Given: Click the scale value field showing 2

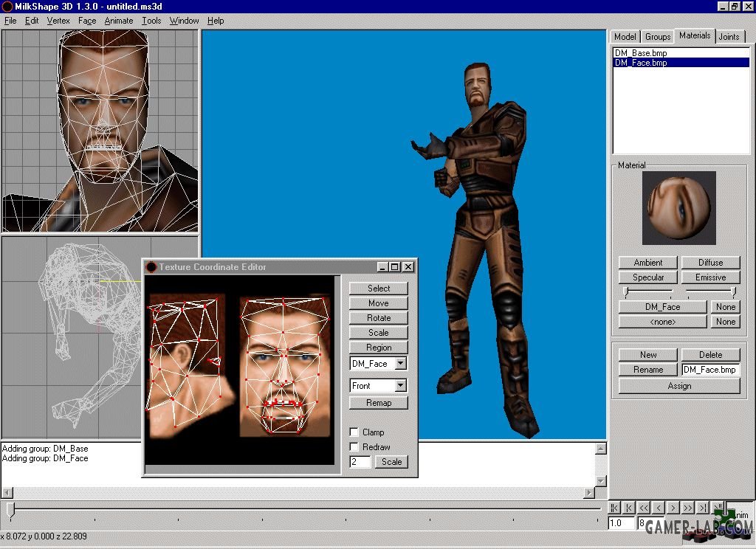Looking at the screenshot, I should (360, 462).
